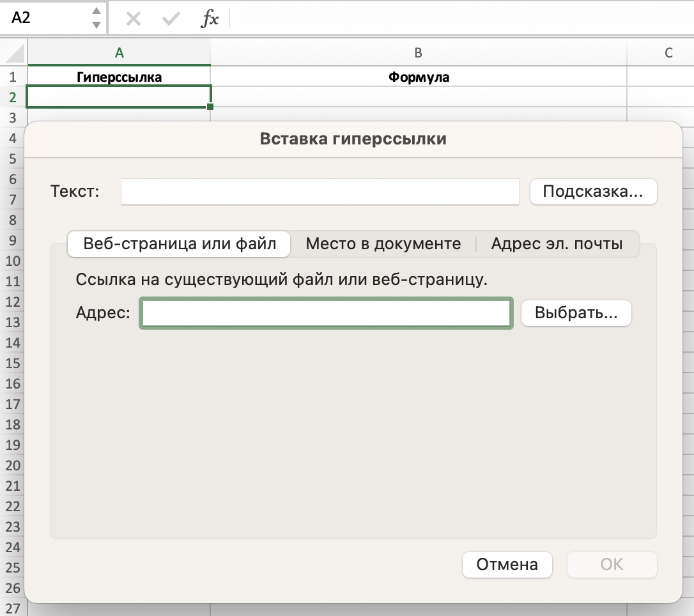The image size is (694, 616).
Task: Click the "Отмена" button
Action: (x=507, y=564)
